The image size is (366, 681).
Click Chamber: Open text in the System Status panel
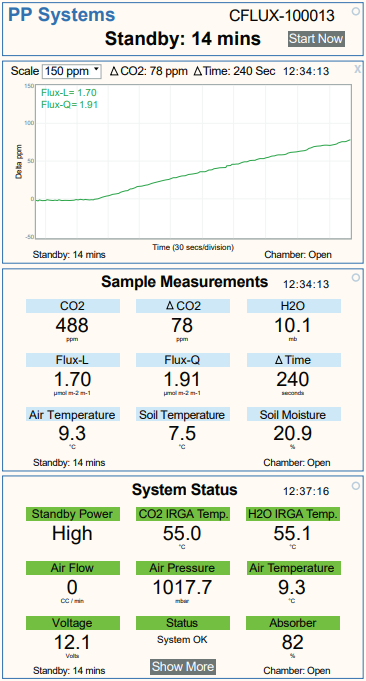coord(297,671)
